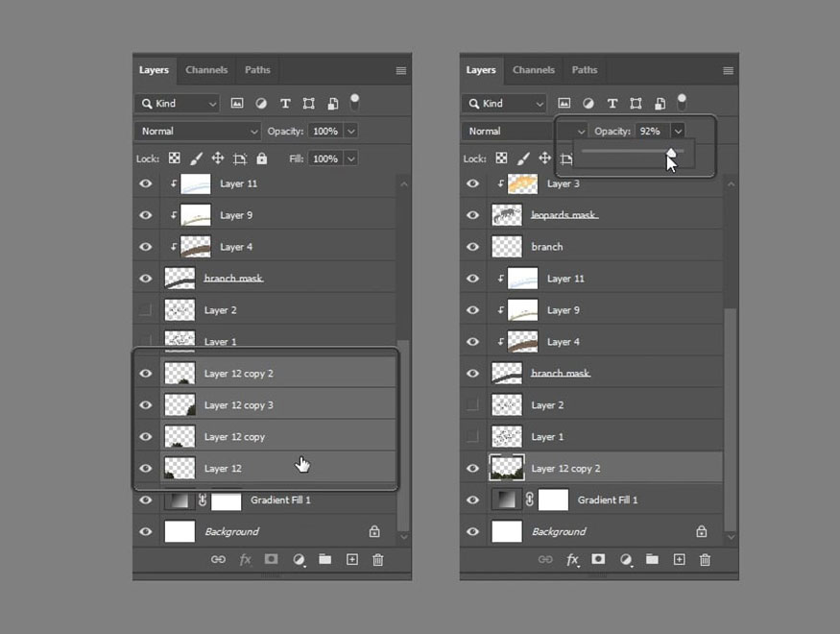Select Layer 12 copy 2 in left panel
The width and height of the screenshot is (840, 634).
coord(265,374)
